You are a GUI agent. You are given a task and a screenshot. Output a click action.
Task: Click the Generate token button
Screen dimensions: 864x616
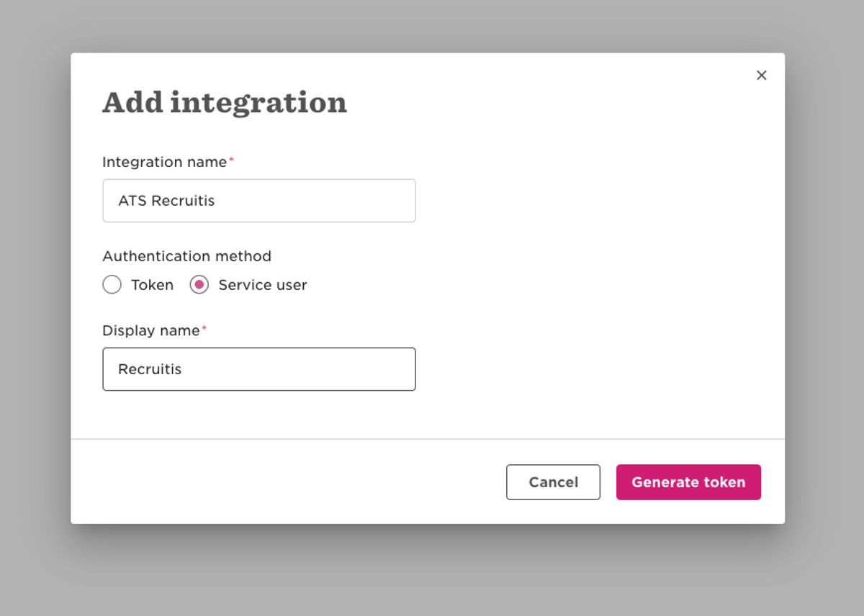coord(688,482)
